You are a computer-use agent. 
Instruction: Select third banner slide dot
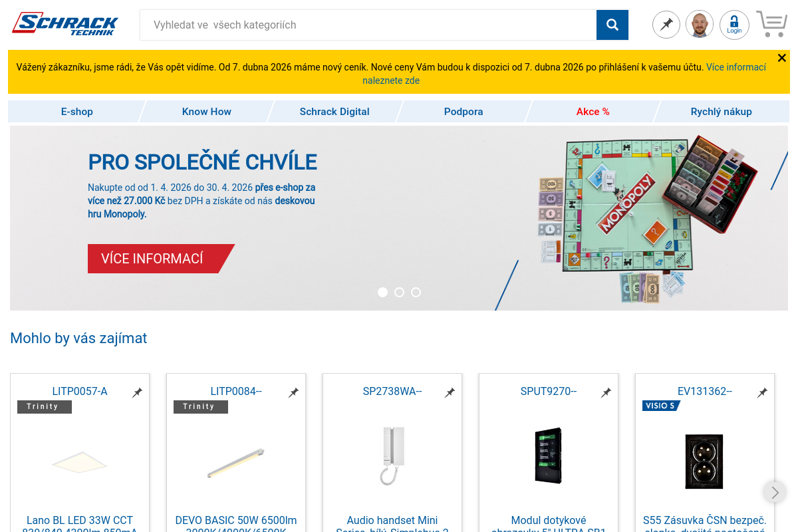(x=416, y=292)
